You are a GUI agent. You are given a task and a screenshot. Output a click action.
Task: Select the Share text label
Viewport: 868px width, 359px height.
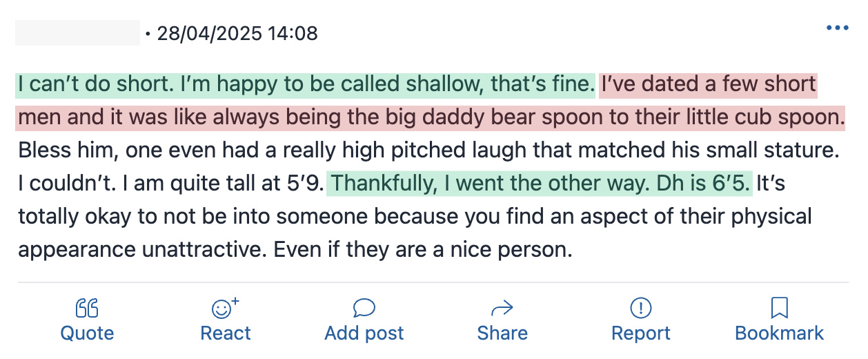502,333
